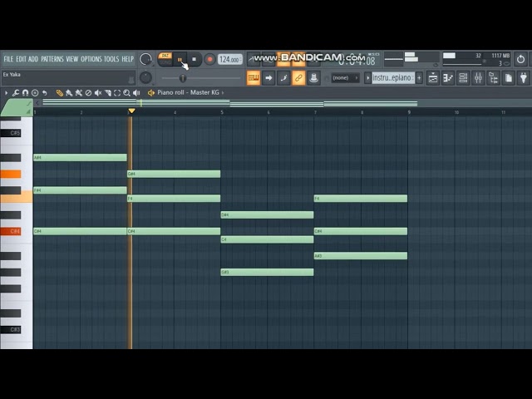Toggle PAT/SONG mode switch
This screenshot has width=532, height=399.
click(x=165, y=59)
